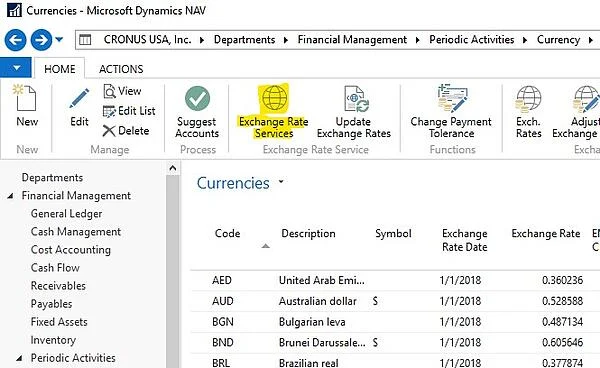Open Exchange Rate Services globe icon

pos(274,98)
